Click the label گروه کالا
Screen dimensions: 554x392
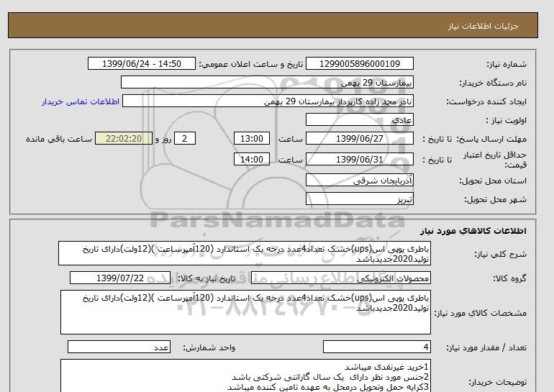point(509,278)
